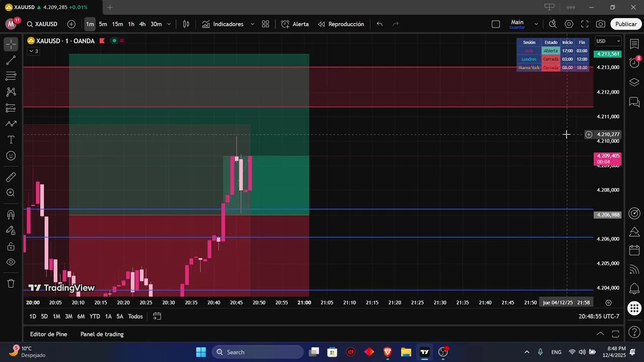Open the chart settings hexagon icon in top toolbar
This screenshot has width=644, height=362.
569,24
